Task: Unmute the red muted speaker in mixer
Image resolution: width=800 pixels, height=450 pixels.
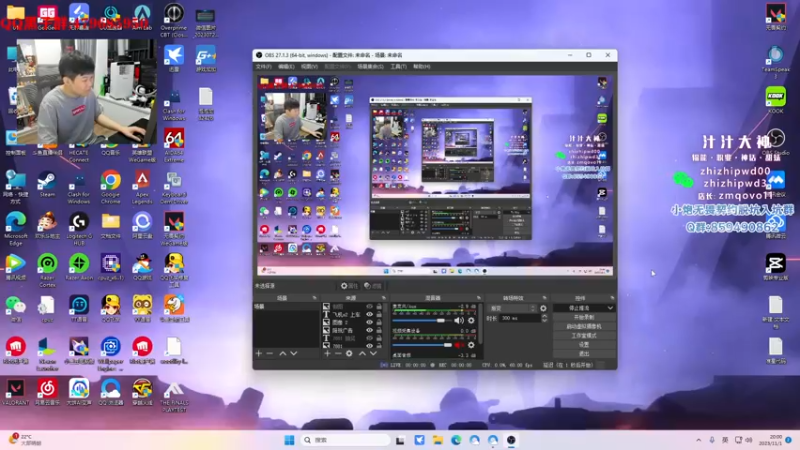Action: click(x=459, y=345)
